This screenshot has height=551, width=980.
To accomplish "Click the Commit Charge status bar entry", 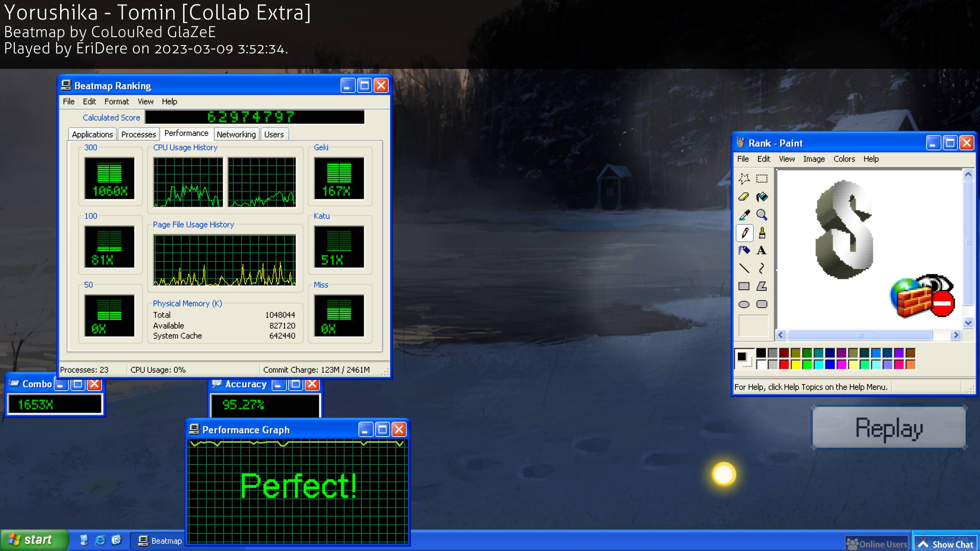I will click(x=316, y=370).
